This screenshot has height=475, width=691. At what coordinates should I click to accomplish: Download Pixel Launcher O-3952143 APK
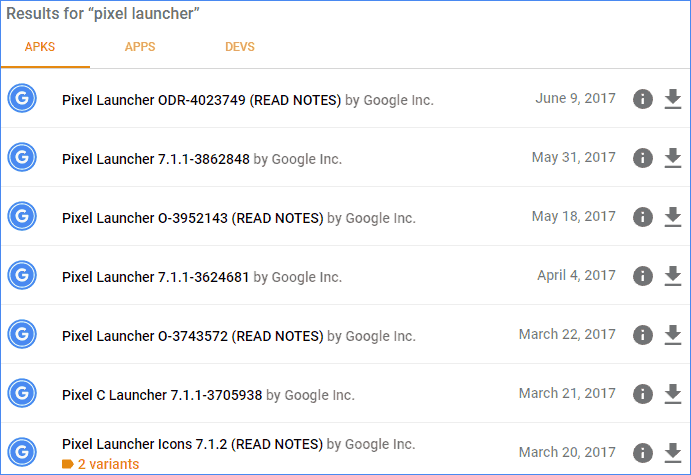click(672, 217)
